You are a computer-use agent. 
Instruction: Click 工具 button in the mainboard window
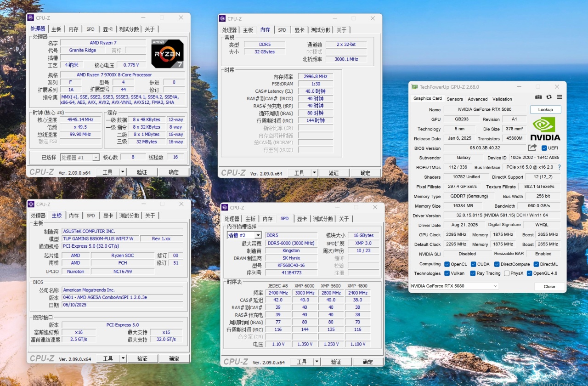(108, 358)
